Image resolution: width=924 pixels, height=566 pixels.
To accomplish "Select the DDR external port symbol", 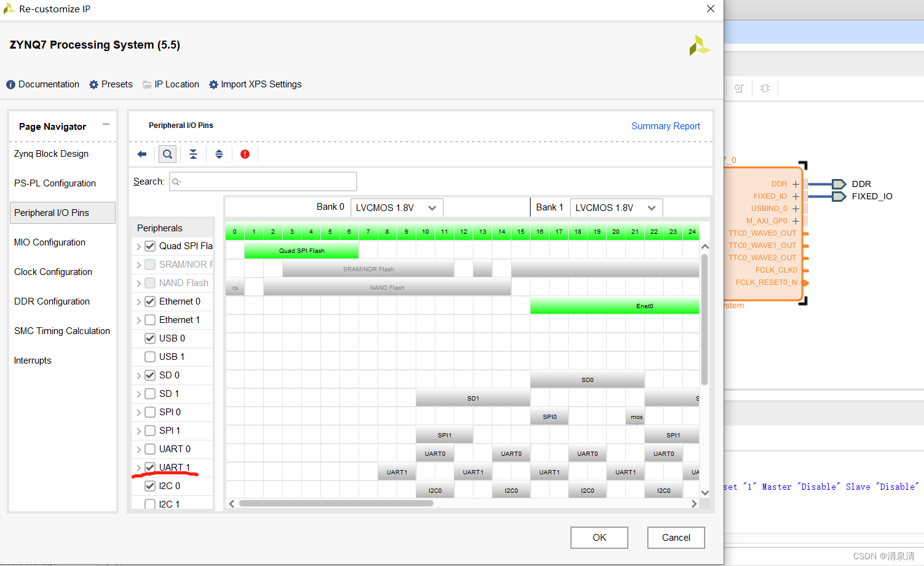I will (x=839, y=184).
